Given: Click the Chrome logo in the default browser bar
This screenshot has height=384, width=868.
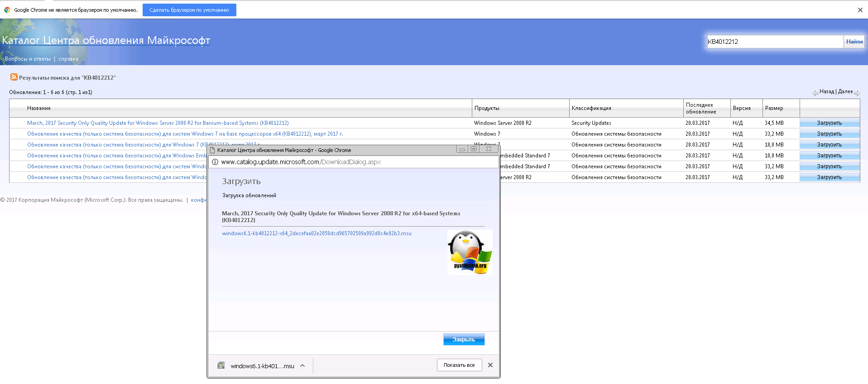Looking at the screenshot, I should coord(7,10).
